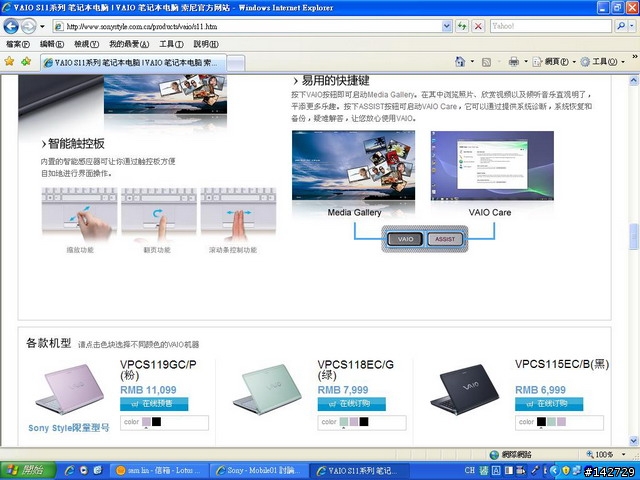The image size is (640, 480).
Task: Click the Yahoo! search box
Action: pos(551,26)
